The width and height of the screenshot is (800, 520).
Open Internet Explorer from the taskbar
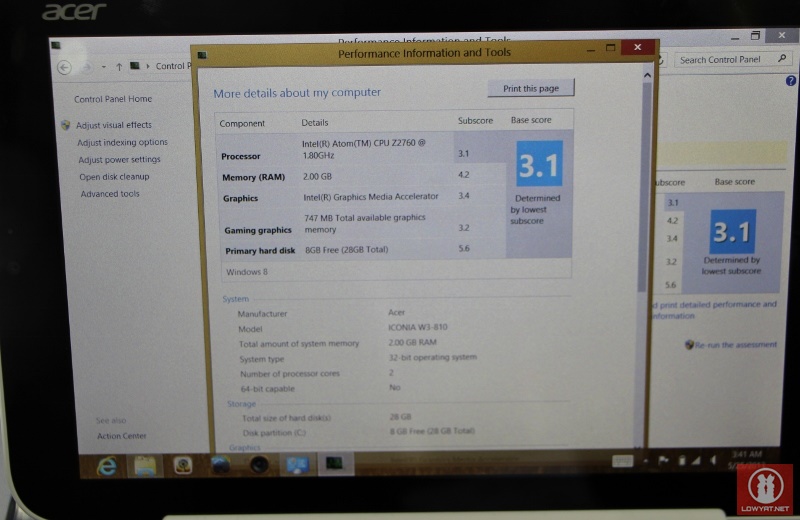coord(107,466)
